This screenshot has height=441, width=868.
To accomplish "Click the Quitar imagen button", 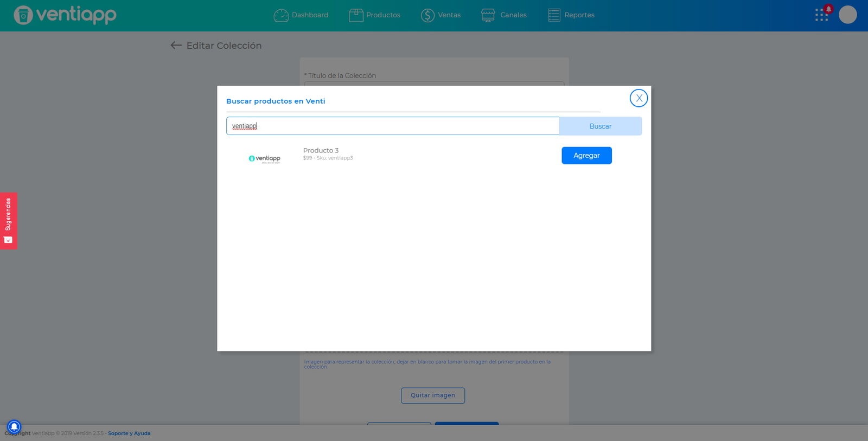I will (433, 395).
